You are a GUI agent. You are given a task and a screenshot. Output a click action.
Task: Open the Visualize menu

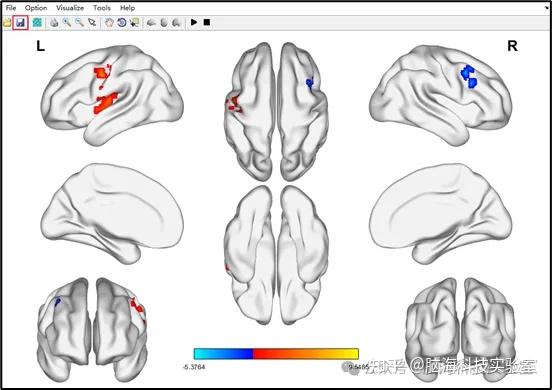tap(70, 7)
